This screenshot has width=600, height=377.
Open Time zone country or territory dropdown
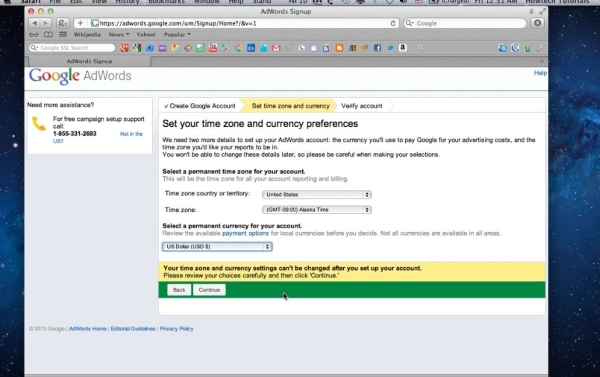click(x=316, y=194)
